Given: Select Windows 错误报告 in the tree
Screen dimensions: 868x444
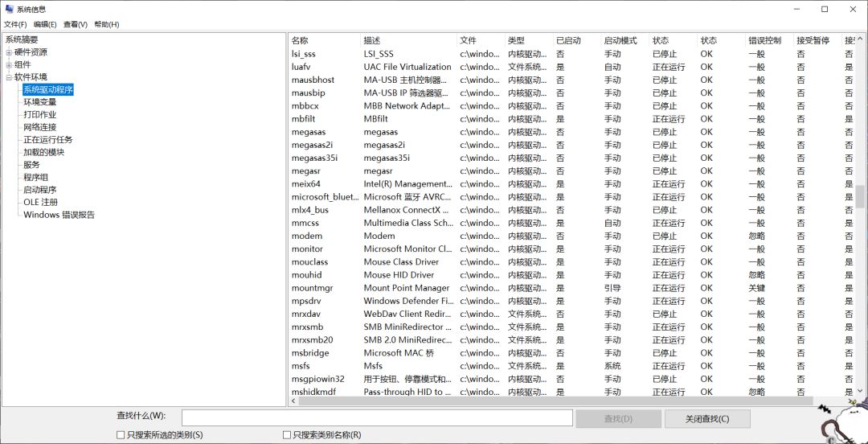Looking at the screenshot, I should coord(59,215).
